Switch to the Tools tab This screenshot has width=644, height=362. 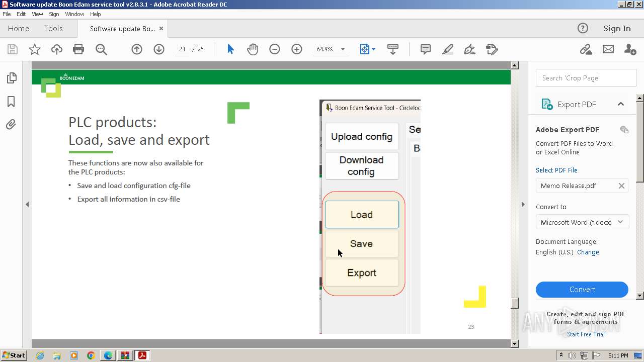tap(53, 29)
